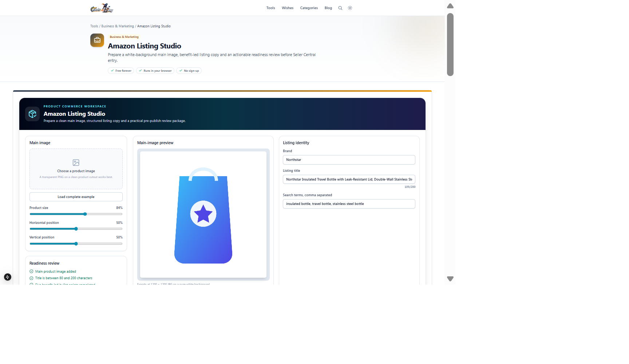
Task: Click the Tools-4-any site logo
Action: pos(102,8)
